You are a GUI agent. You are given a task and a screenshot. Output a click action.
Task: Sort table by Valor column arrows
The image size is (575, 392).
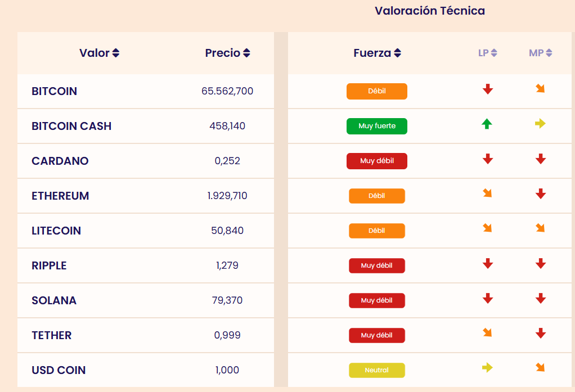click(x=116, y=53)
